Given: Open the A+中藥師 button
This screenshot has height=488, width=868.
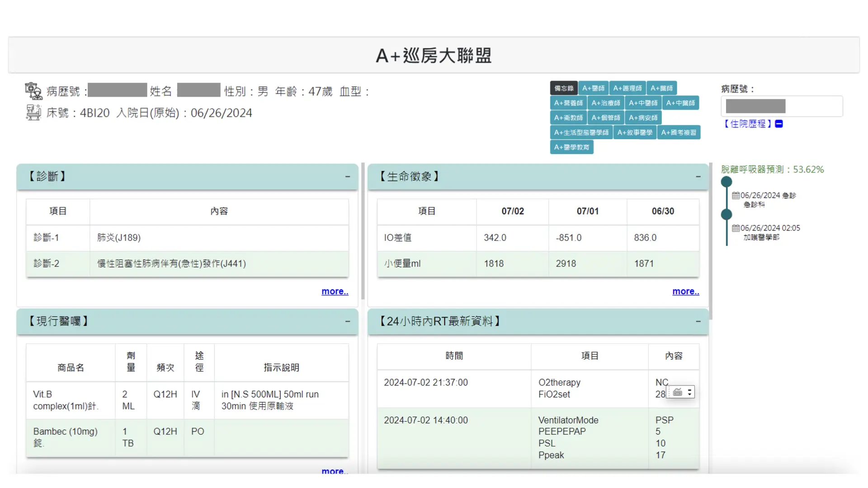Looking at the screenshot, I should [x=680, y=103].
